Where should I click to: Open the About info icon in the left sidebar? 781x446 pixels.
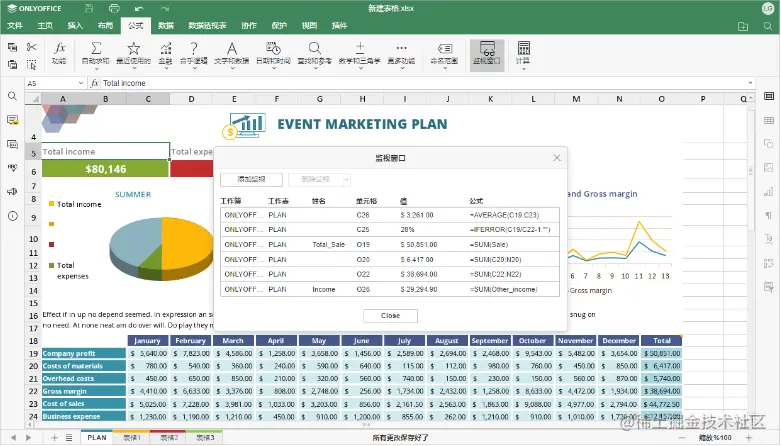coord(12,216)
